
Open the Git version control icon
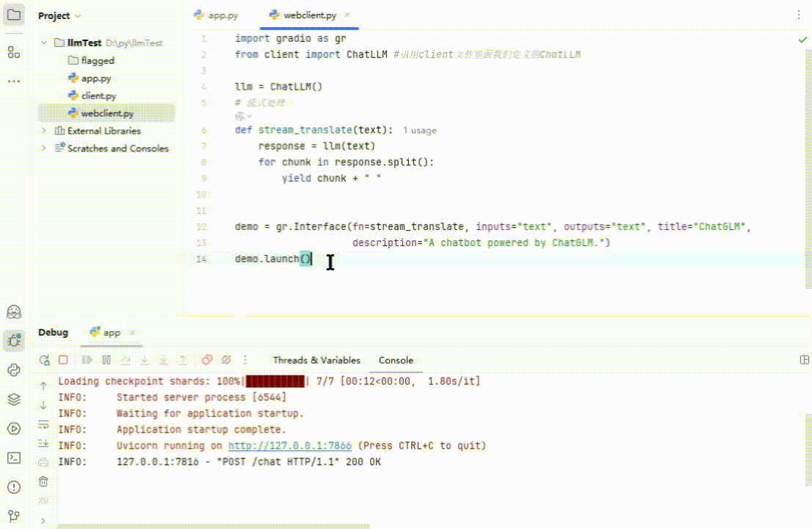point(14,516)
